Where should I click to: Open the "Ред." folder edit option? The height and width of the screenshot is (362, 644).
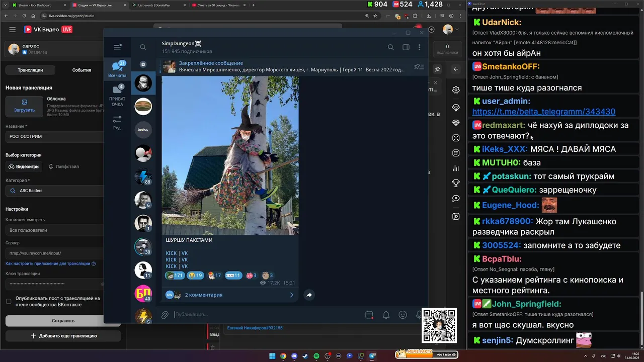pos(117,123)
